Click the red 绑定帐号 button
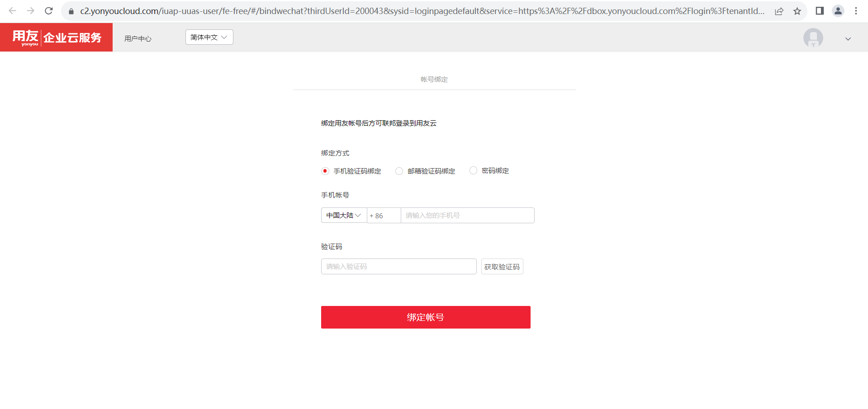Screen dimensions: 868x409 coord(426,317)
